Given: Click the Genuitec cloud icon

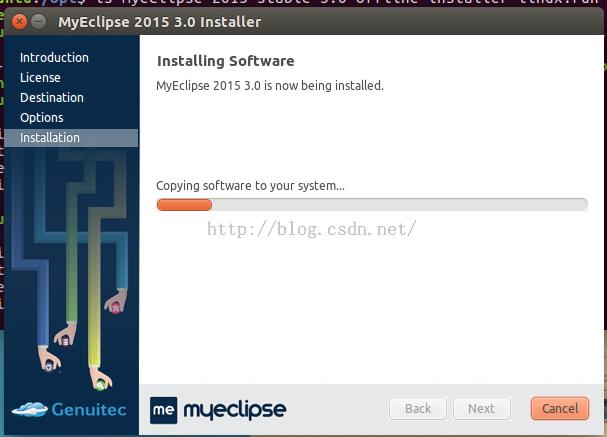Looking at the screenshot, I should [30, 409].
